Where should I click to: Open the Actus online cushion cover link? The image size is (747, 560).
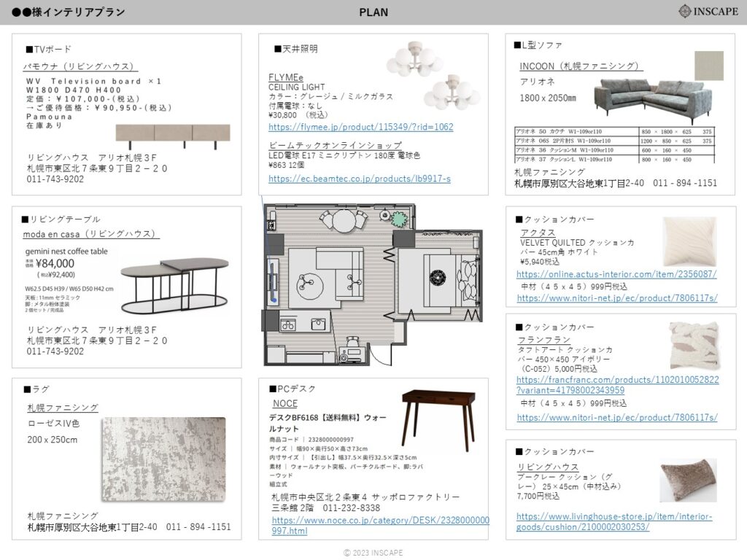pos(616,274)
